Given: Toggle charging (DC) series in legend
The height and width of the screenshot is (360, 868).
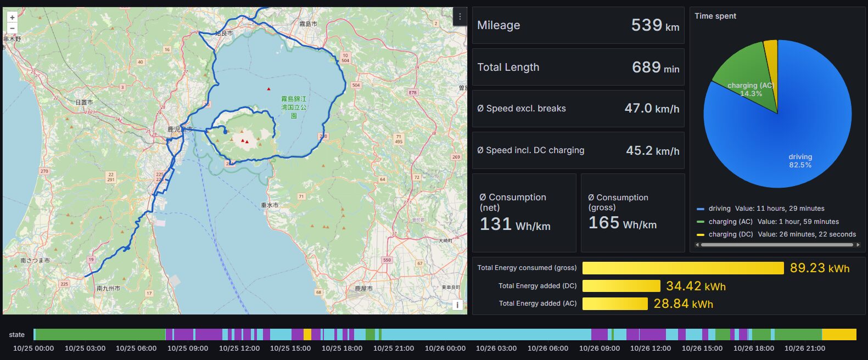Looking at the screenshot, I should (730, 234).
